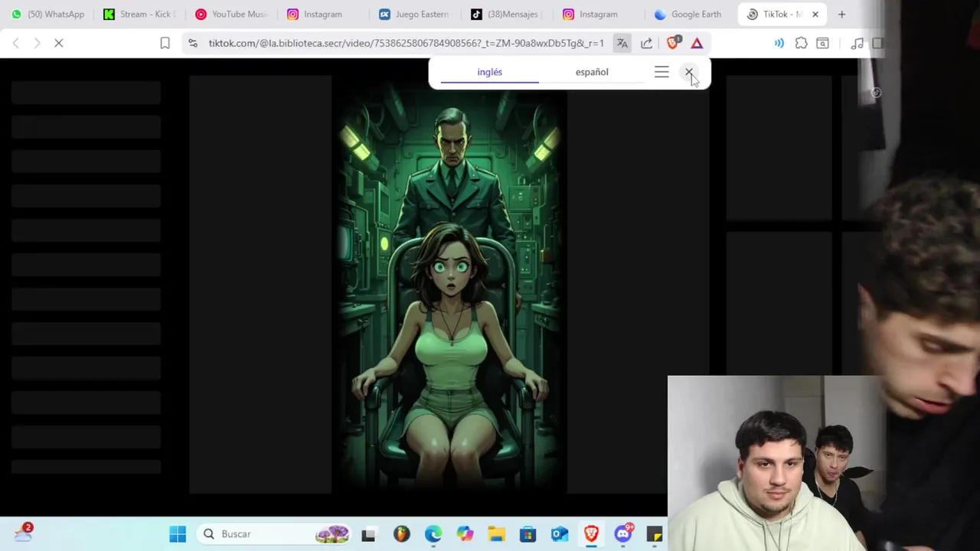Screen dimensions: 980x551
Task: Close the translate popup
Action: tap(689, 72)
